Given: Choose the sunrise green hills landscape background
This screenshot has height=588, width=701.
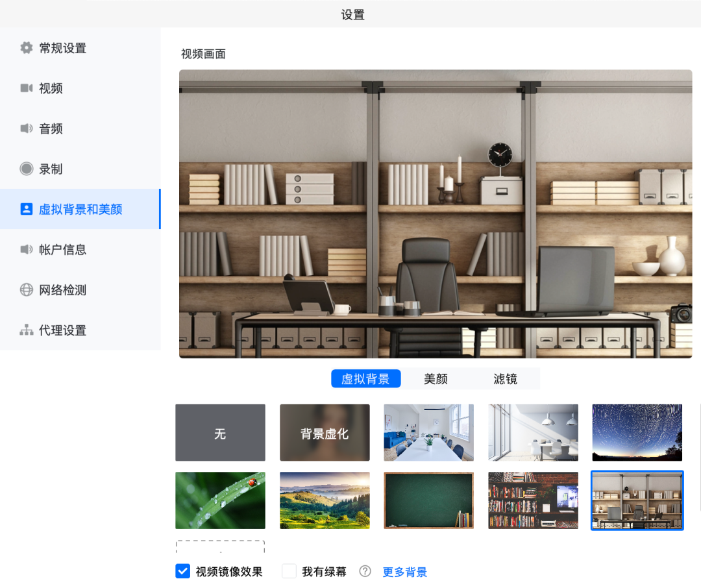Looking at the screenshot, I should pos(325,500).
